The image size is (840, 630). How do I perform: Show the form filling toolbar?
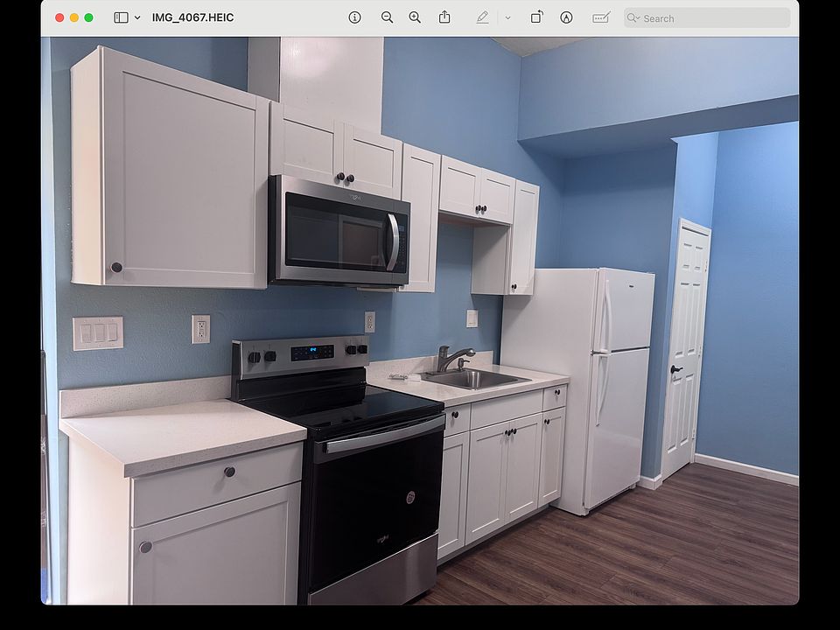[x=600, y=17]
